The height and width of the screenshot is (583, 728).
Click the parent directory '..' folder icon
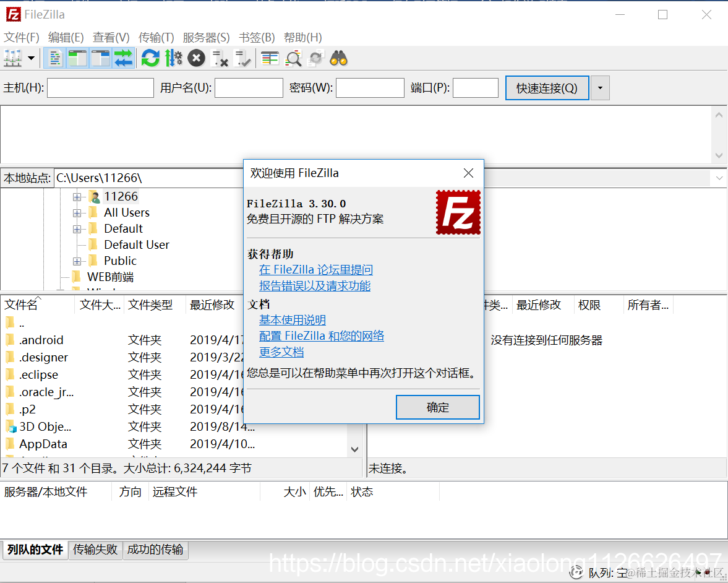click(11, 322)
